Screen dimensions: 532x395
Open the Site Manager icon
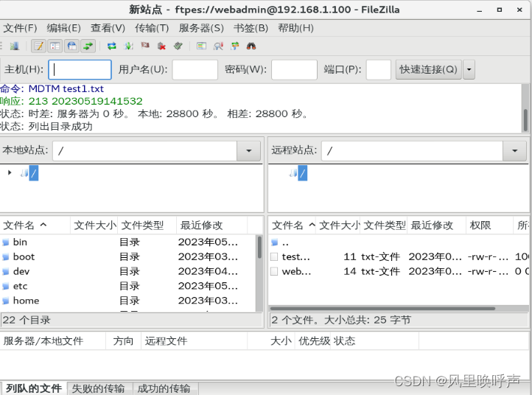14,46
